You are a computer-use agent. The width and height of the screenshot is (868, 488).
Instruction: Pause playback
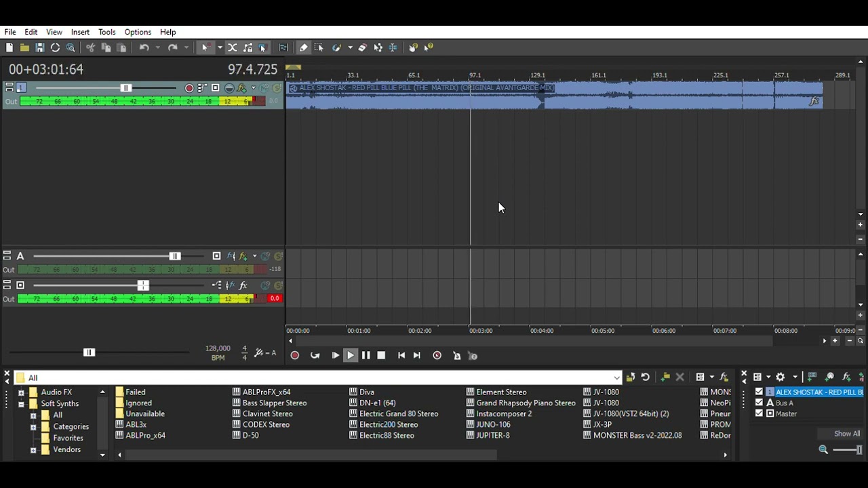pyautogui.click(x=366, y=355)
